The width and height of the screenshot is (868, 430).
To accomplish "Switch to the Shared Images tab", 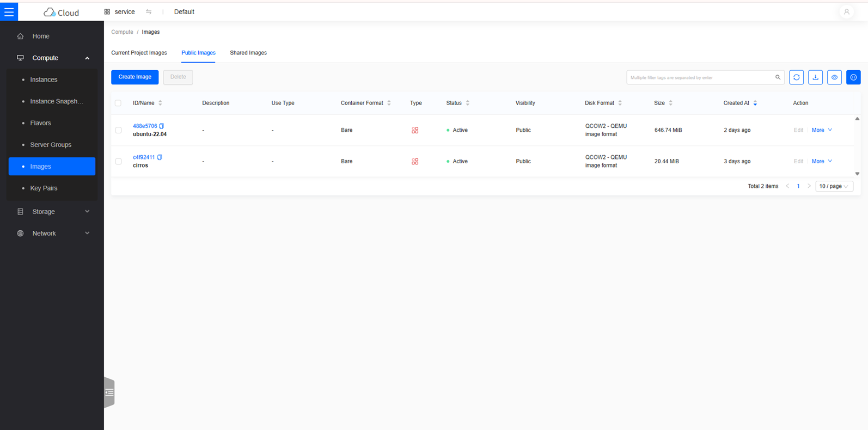I will click(x=248, y=53).
